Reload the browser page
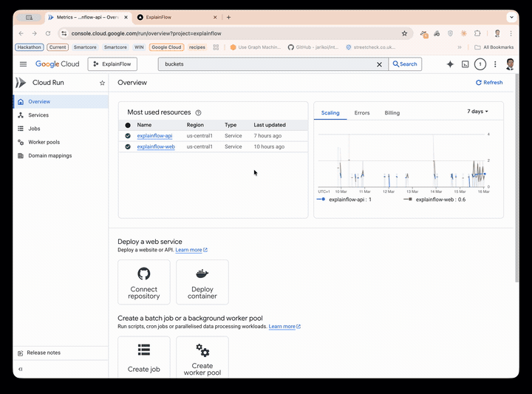 coord(48,33)
